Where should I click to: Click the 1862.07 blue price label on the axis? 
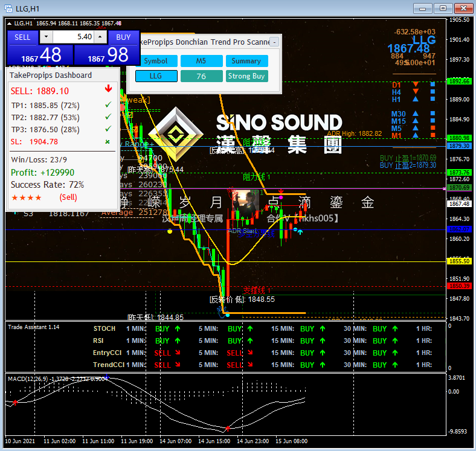(x=459, y=229)
